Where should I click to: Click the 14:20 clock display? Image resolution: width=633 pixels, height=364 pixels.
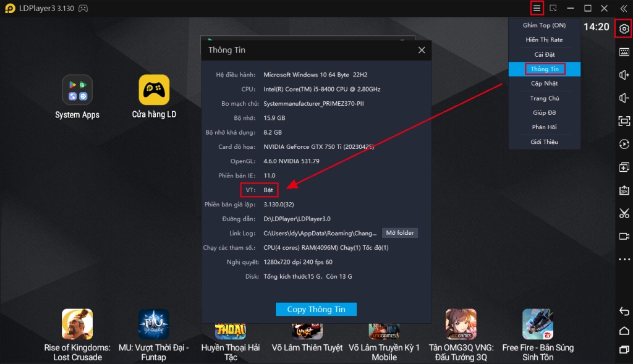597,27
